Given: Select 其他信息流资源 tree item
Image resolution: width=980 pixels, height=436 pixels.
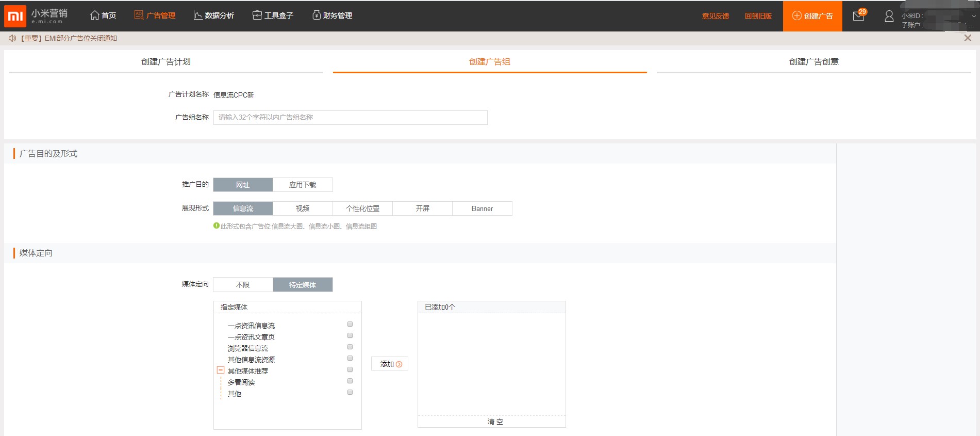Looking at the screenshot, I should pyautogui.click(x=251, y=360).
